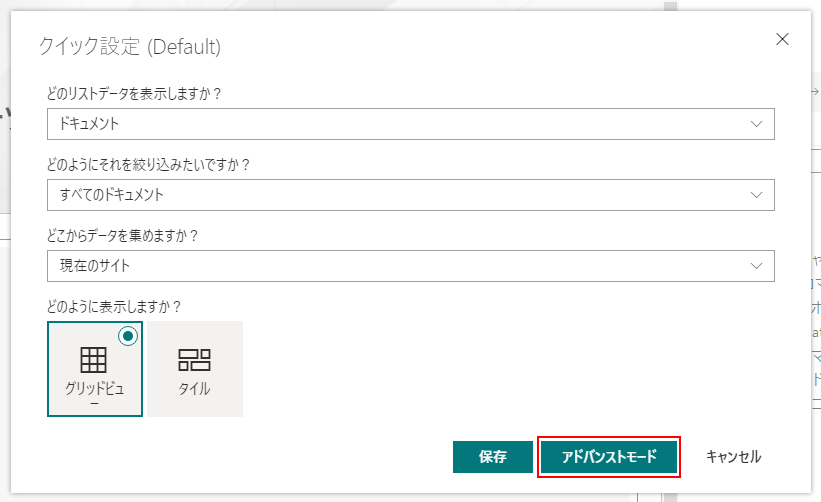Click the grid view table icon
Screen dimensions: 821x502
pyautogui.click(x=94, y=359)
